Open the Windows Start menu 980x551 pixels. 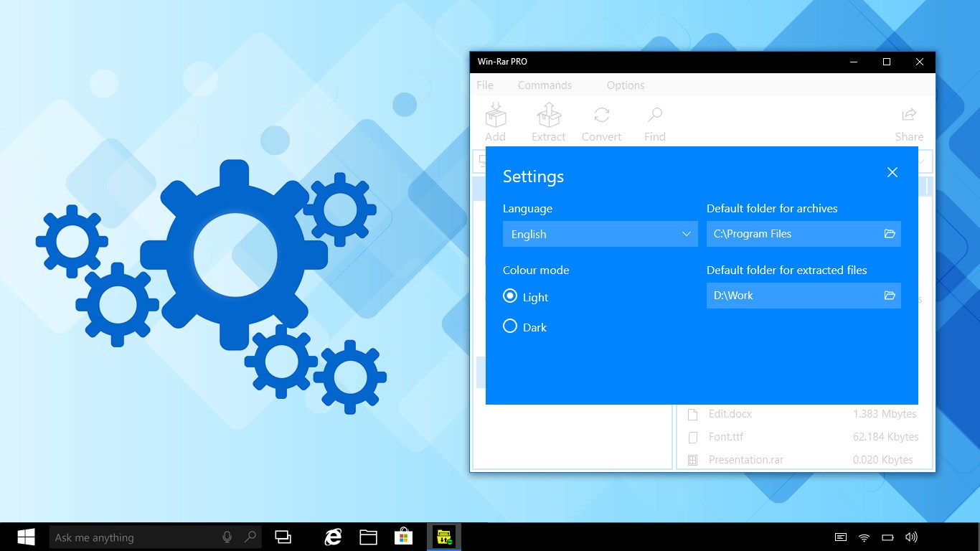(x=27, y=537)
